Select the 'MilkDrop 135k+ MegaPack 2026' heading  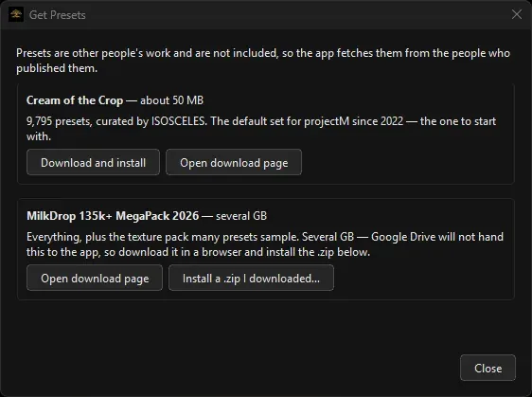[x=113, y=216]
